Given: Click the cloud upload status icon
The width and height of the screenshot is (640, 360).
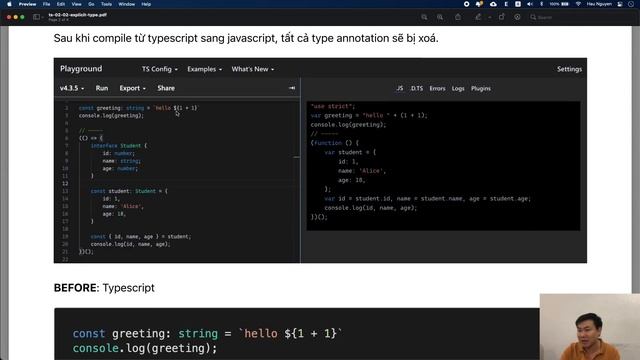Looking at the screenshot, I should 493,4.
